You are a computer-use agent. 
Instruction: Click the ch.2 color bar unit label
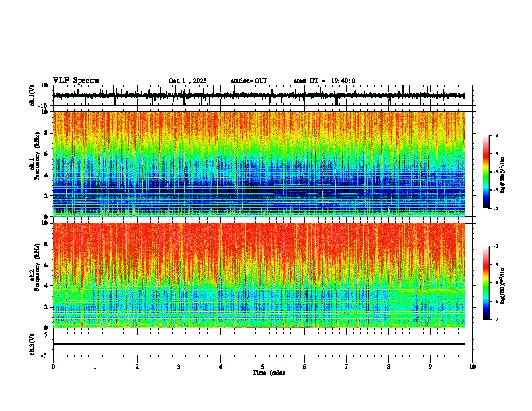pyautogui.click(x=503, y=285)
